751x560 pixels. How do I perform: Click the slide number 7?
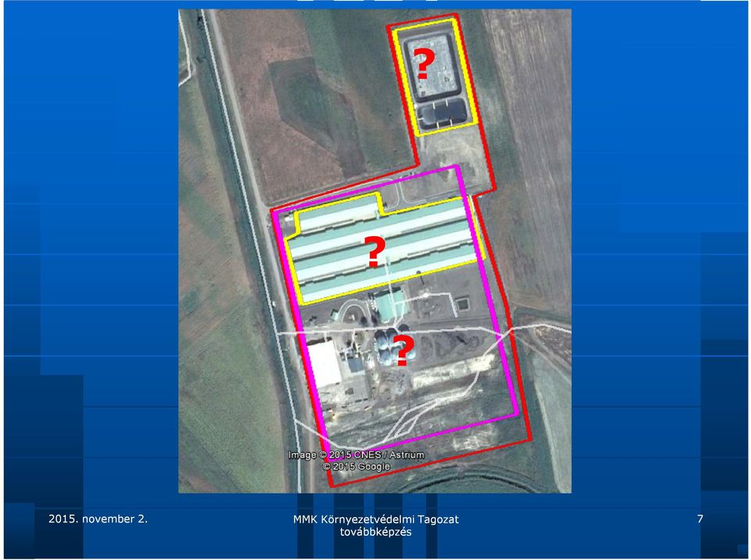pos(700,519)
